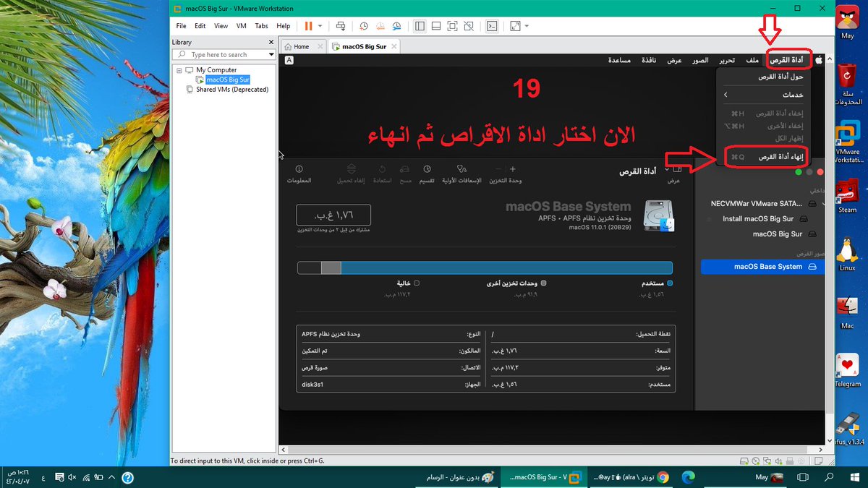868x488 pixels.
Task: Open the VMware View menu
Action: [x=221, y=26]
